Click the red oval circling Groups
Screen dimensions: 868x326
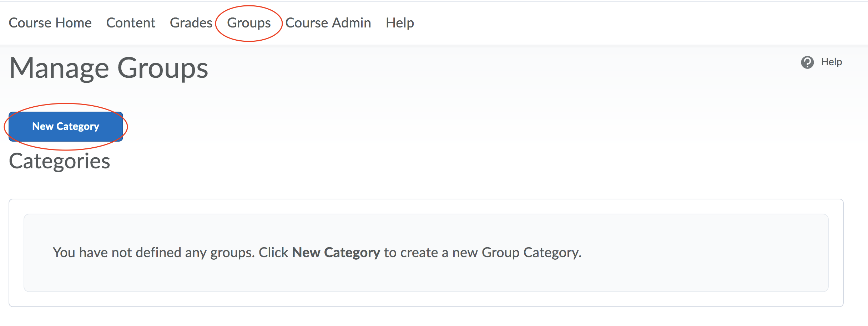pyautogui.click(x=249, y=7)
